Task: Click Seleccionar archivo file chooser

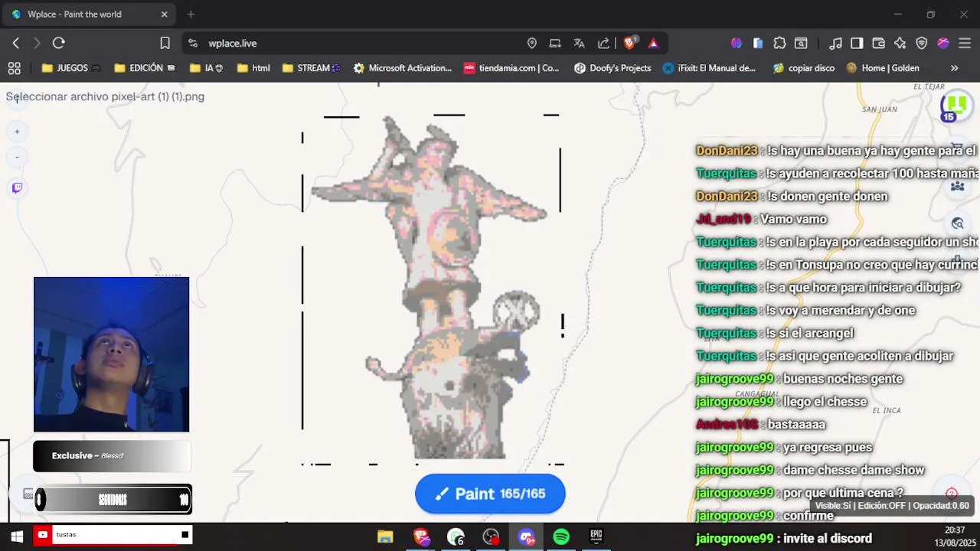Action: (105, 96)
